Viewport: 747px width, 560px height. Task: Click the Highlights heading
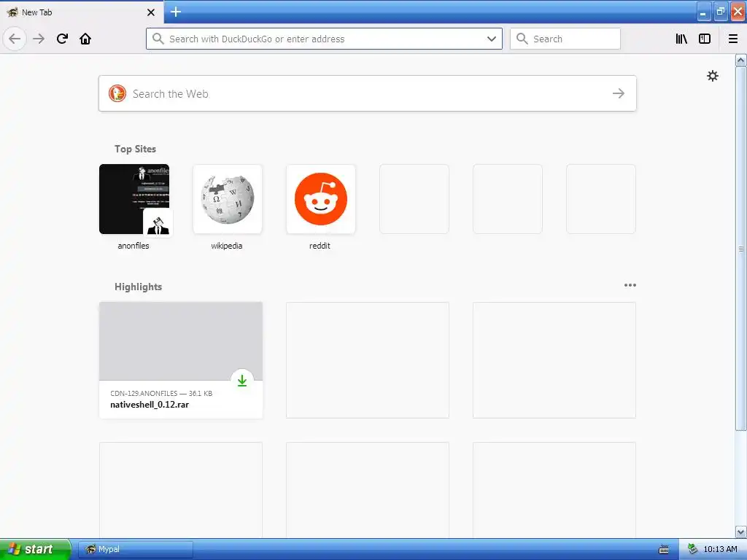(138, 287)
